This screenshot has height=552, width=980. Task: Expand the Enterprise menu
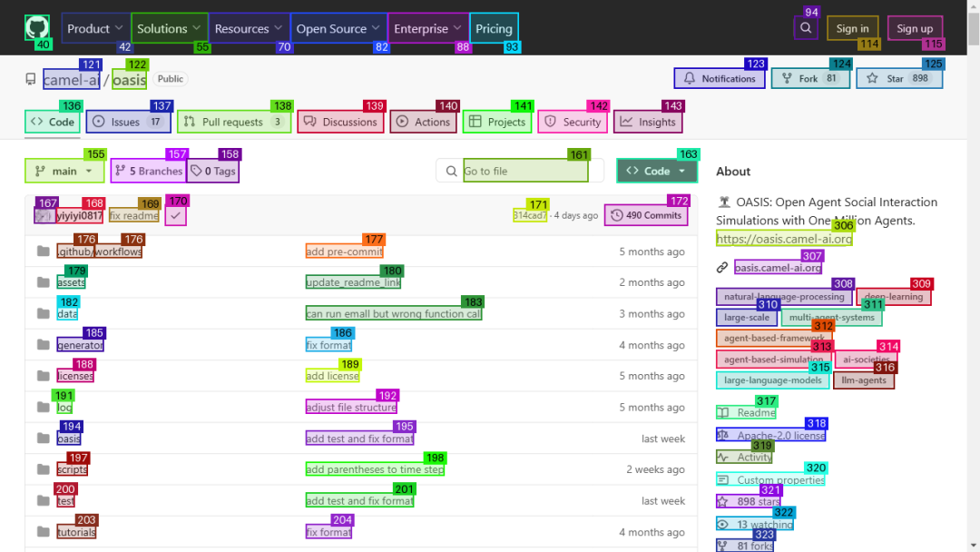click(x=428, y=29)
